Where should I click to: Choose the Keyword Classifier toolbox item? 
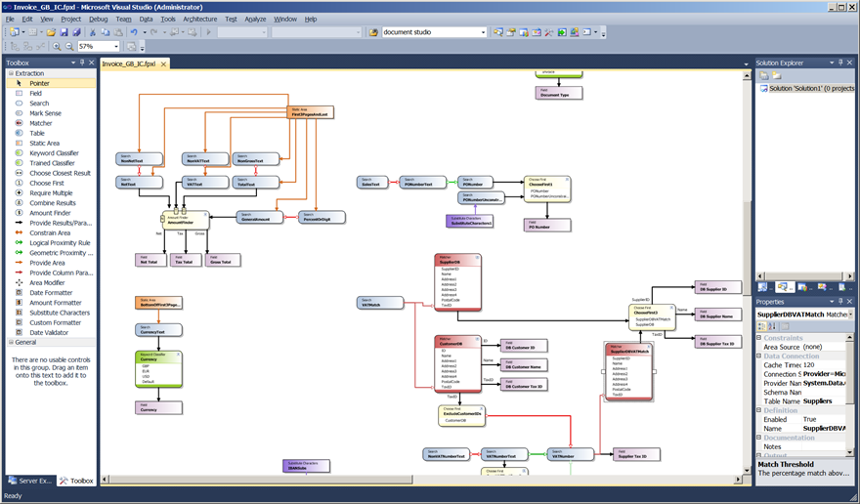[54, 153]
